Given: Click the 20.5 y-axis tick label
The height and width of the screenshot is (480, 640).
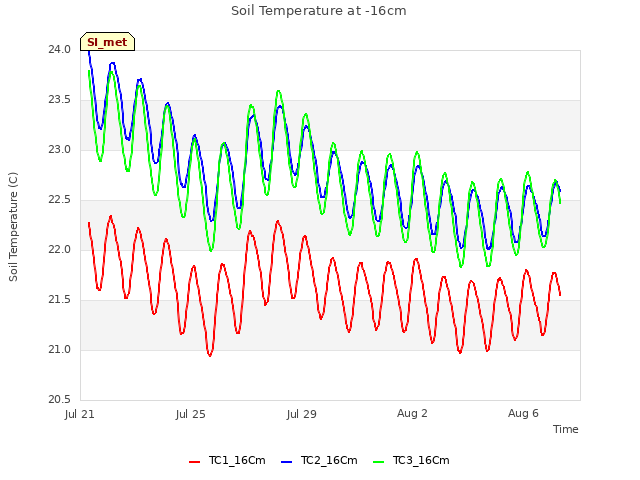Looking at the screenshot, I should pyautogui.click(x=60, y=400).
